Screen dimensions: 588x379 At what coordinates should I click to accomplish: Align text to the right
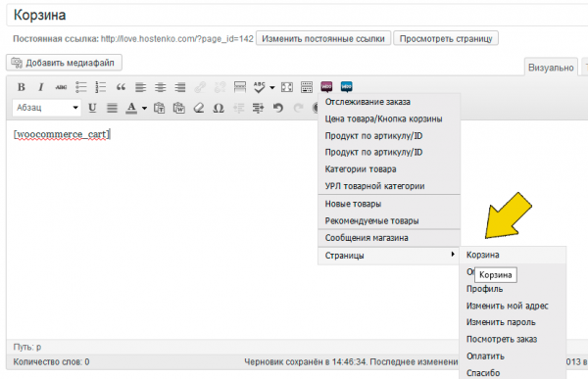180,87
